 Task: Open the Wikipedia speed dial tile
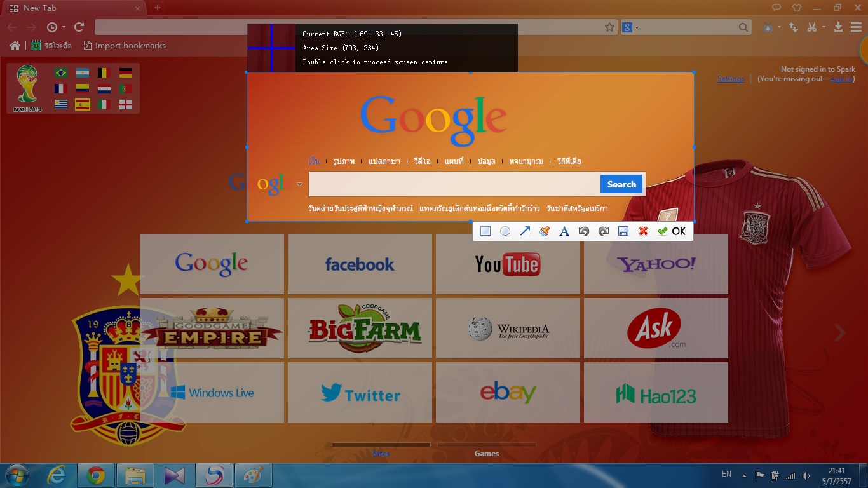coord(508,328)
